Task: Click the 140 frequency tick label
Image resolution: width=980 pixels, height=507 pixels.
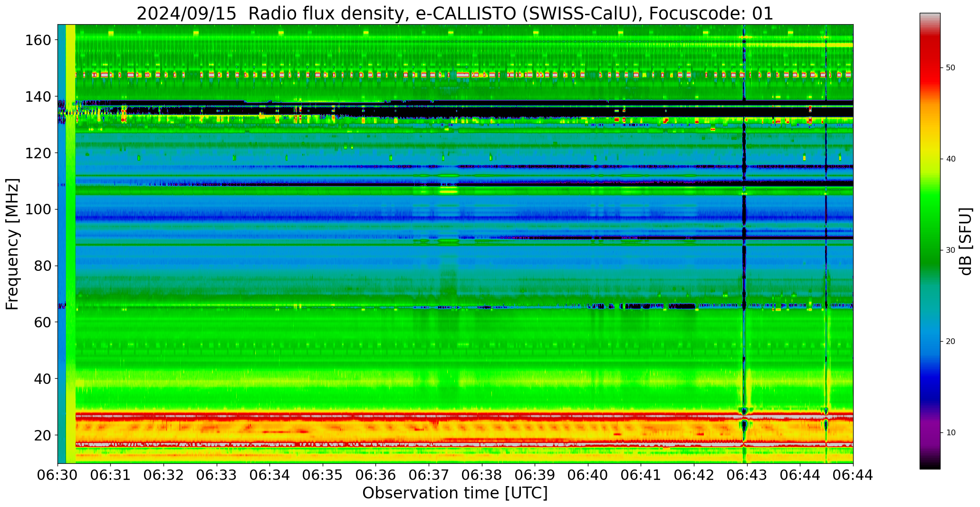Action: click(x=39, y=97)
